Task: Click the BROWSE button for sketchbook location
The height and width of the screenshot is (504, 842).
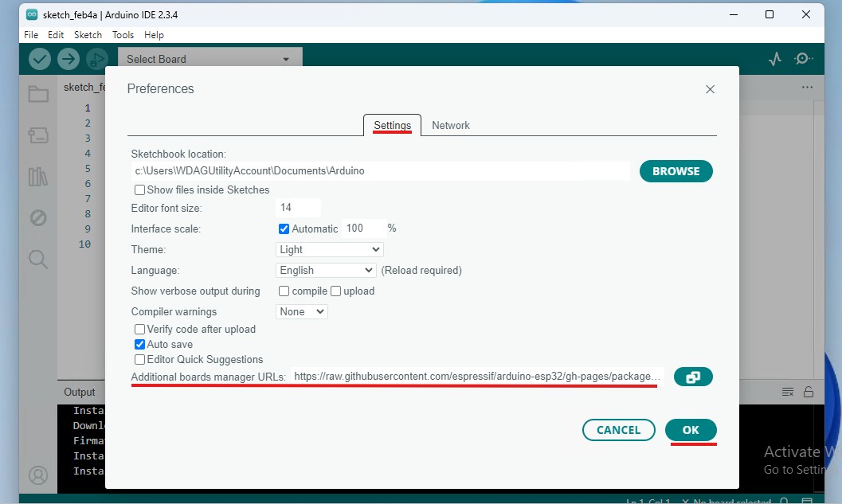Action: click(676, 170)
